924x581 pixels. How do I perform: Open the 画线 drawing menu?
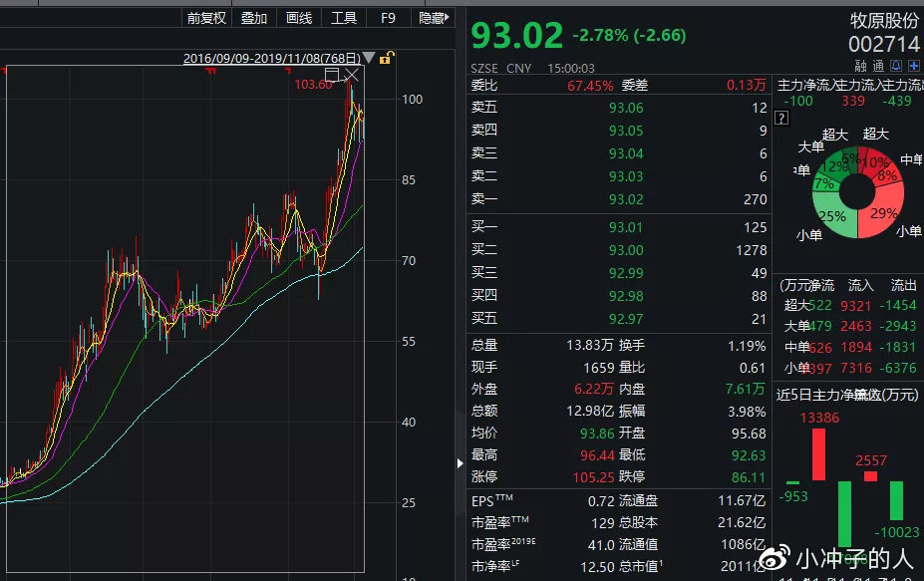point(299,18)
